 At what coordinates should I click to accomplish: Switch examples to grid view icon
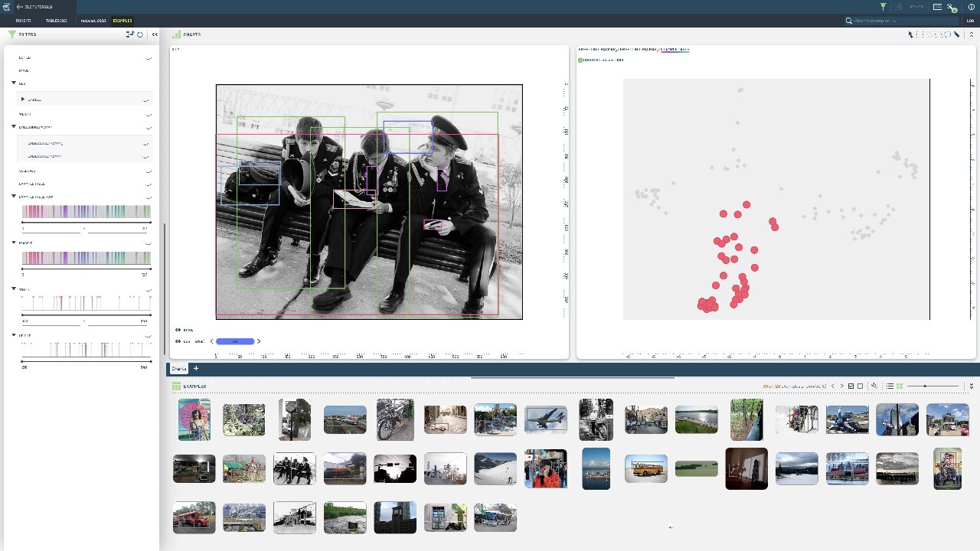pyautogui.click(x=900, y=386)
